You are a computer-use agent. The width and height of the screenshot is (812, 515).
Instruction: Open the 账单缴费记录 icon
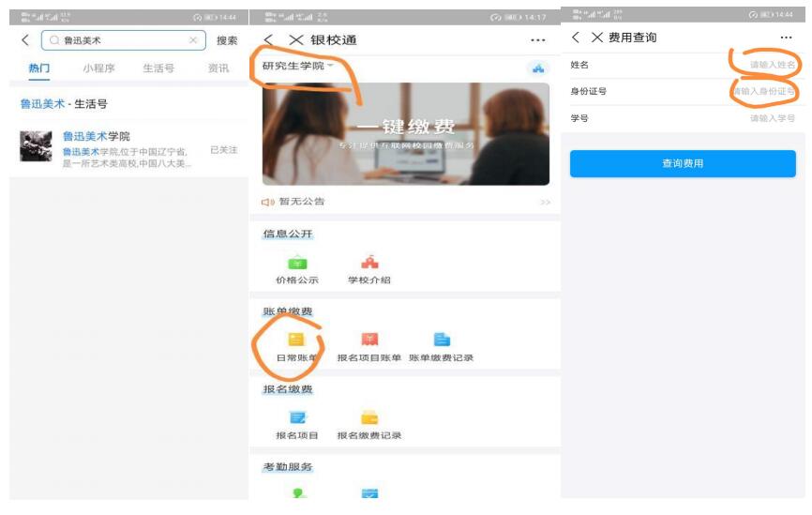coord(441,341)
